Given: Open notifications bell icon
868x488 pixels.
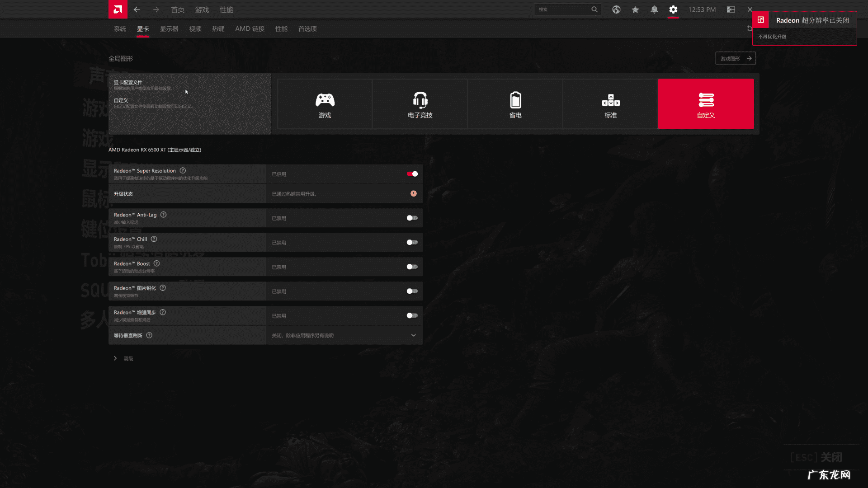Looking at the screenshot, I should 654,9.
